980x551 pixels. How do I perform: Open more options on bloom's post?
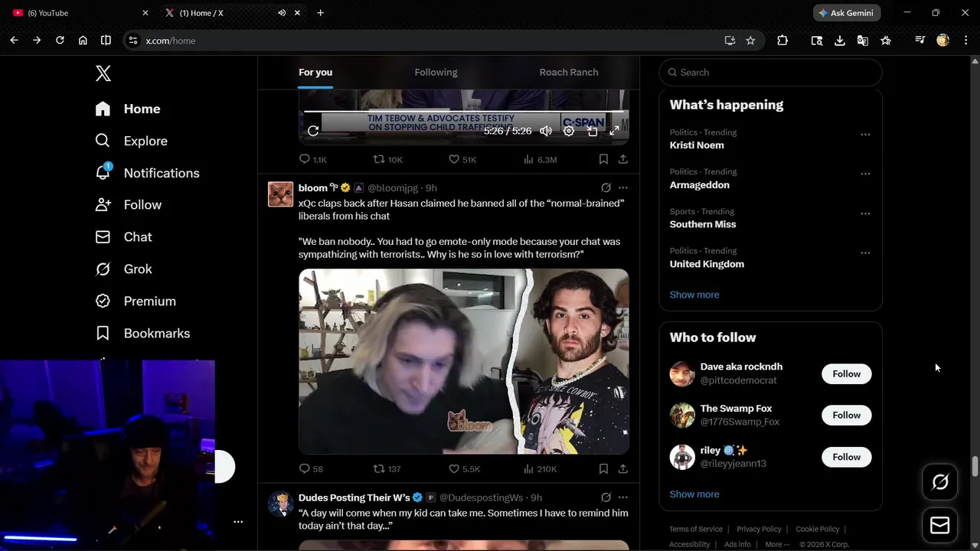click(x=623, y=187)
